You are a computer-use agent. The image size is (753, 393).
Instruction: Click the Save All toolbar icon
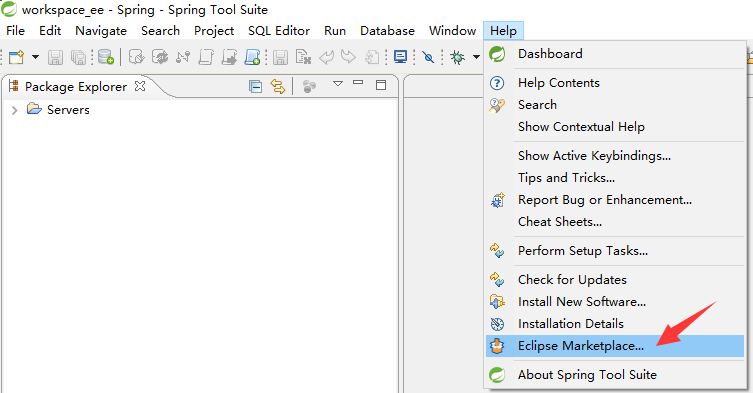(x=78, y=57)
